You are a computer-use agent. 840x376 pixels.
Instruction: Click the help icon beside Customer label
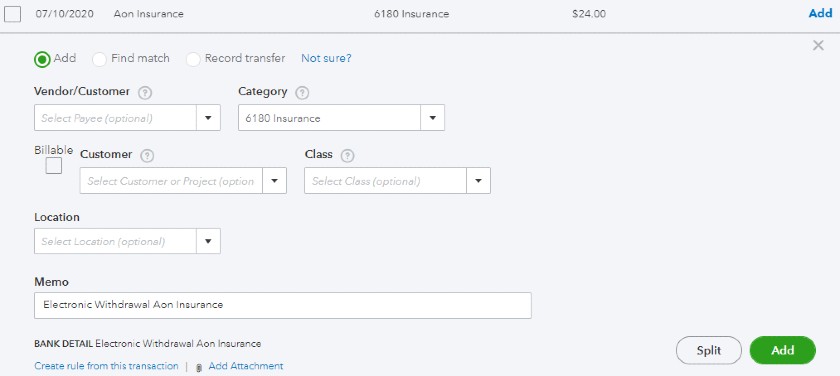(x=147, y=156)
